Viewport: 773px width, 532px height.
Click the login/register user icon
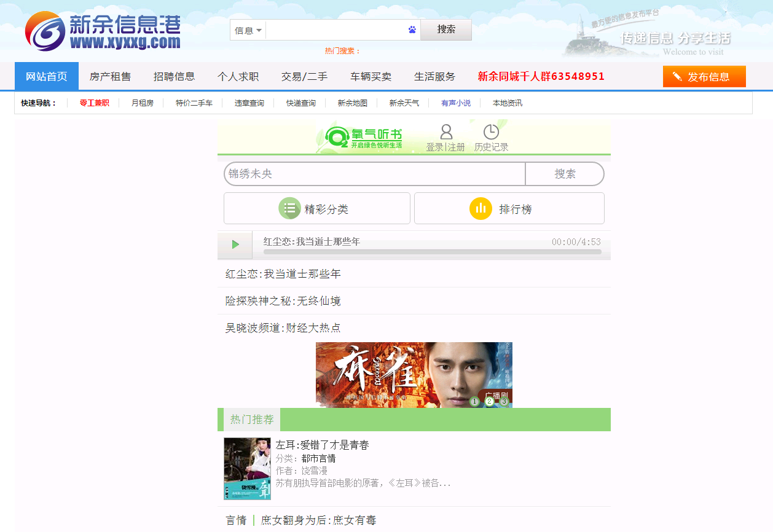coord(446,132)
